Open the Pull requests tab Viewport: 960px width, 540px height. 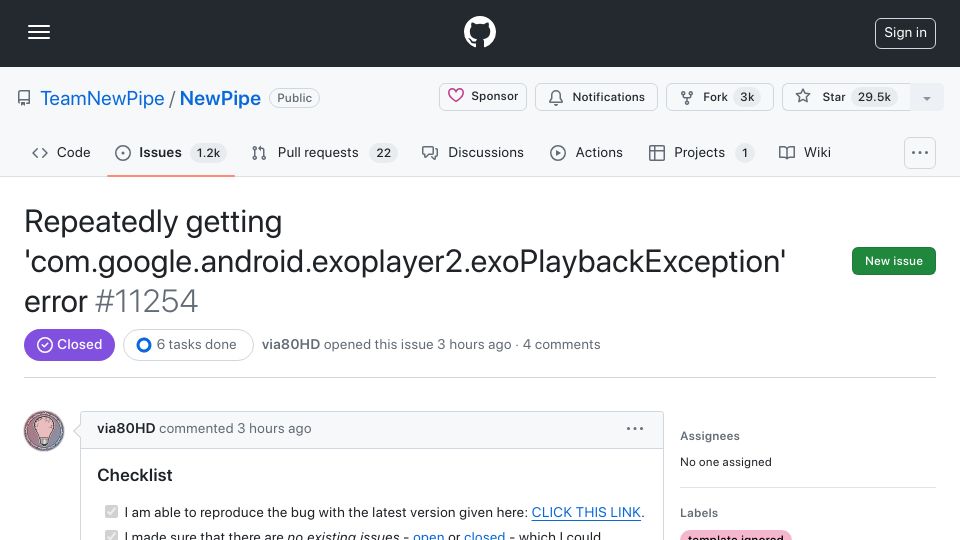coord(324,152)
